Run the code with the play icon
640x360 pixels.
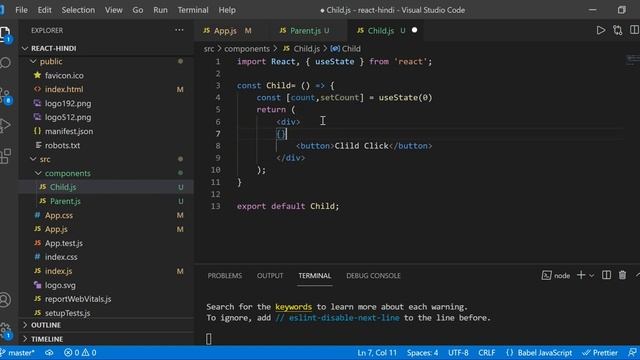pyautogui.click(x=600, y=30)
